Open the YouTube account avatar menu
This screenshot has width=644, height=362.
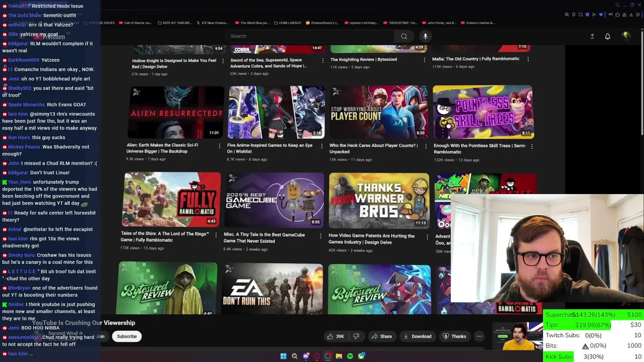coord(626,36)
